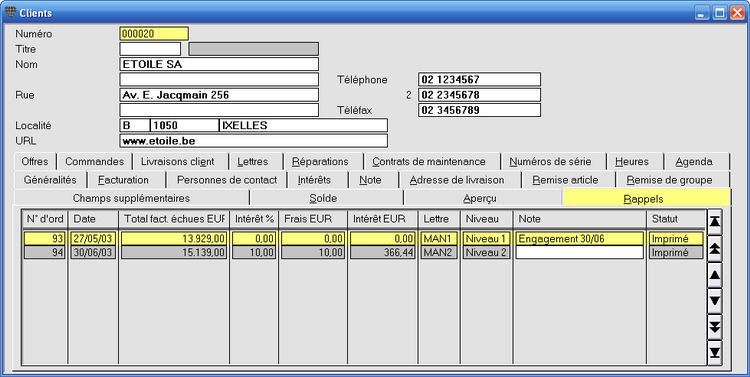This screenshot has width=750, height=377.
Task: Click the city field IXELLES
Action: point(303,125)
